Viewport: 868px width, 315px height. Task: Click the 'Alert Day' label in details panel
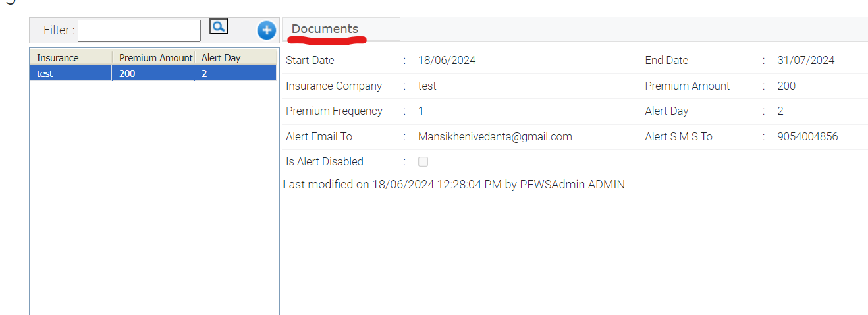coord(666,111)
